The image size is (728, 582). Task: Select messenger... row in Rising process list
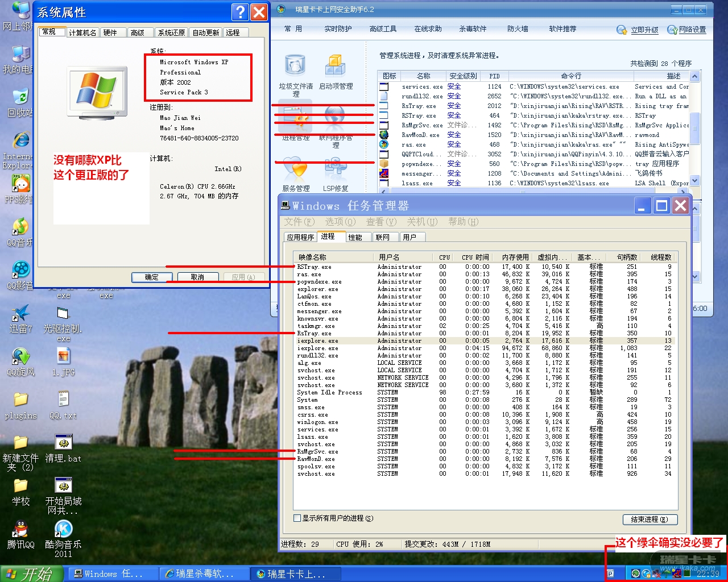[x=533, y=173]
